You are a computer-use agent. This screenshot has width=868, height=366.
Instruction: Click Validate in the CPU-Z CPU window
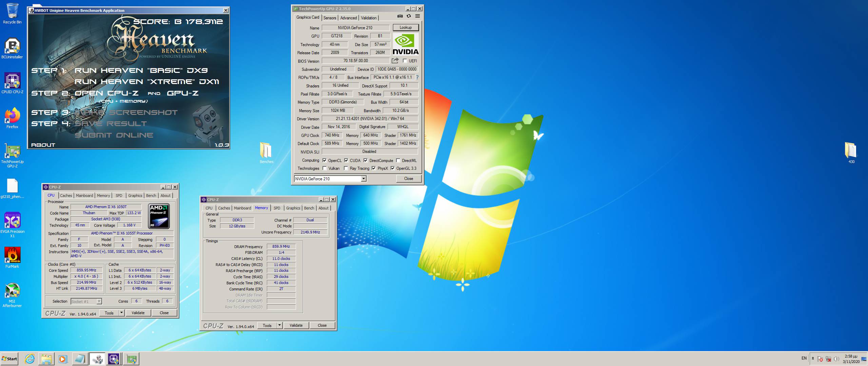click(x=138, y=313)
